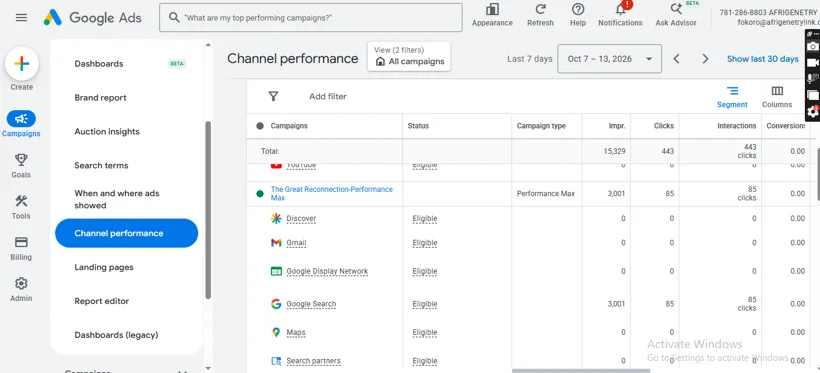Open the hamburger main menu

point(21,18)
